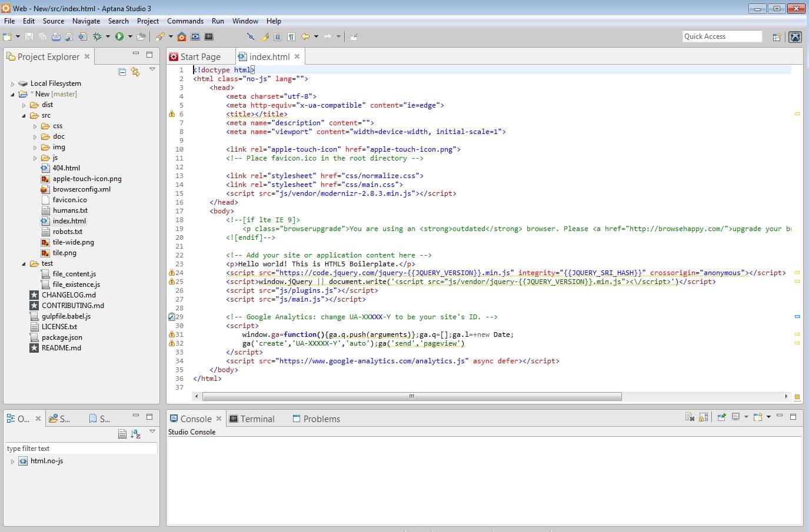This screenshot has width=809, height=532.
Task: Click Outline collapse-all document icon
Action: coord(122,434)
